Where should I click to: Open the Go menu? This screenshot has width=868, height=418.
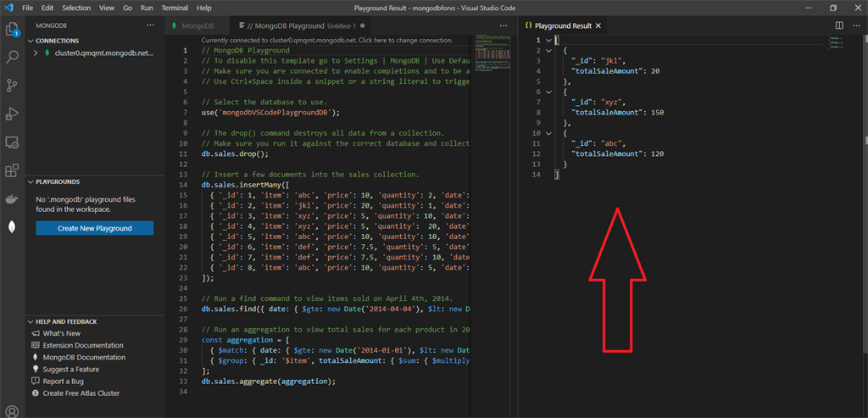click(x=128, y=8)
